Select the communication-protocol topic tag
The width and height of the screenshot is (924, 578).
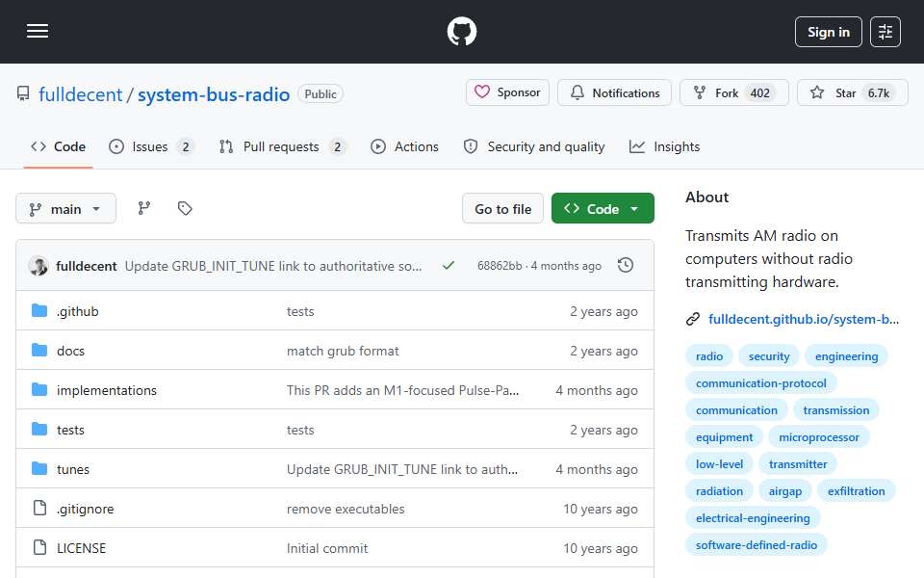[760, 383]
